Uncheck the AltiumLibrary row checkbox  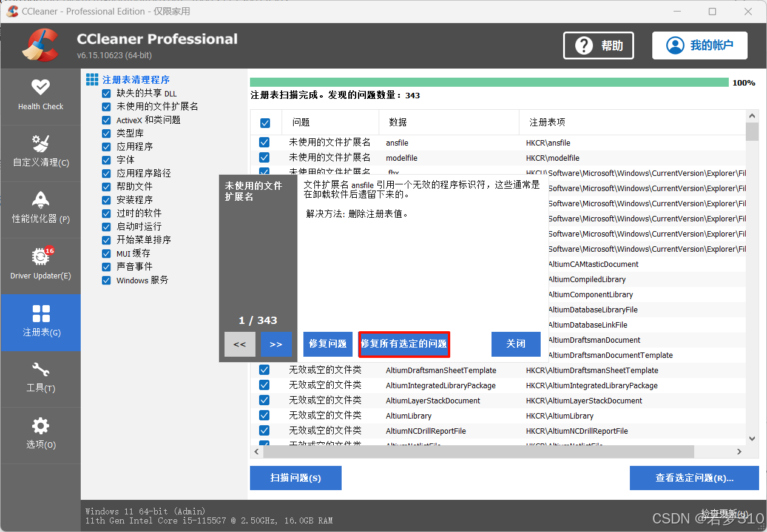[x=264, y=416]
